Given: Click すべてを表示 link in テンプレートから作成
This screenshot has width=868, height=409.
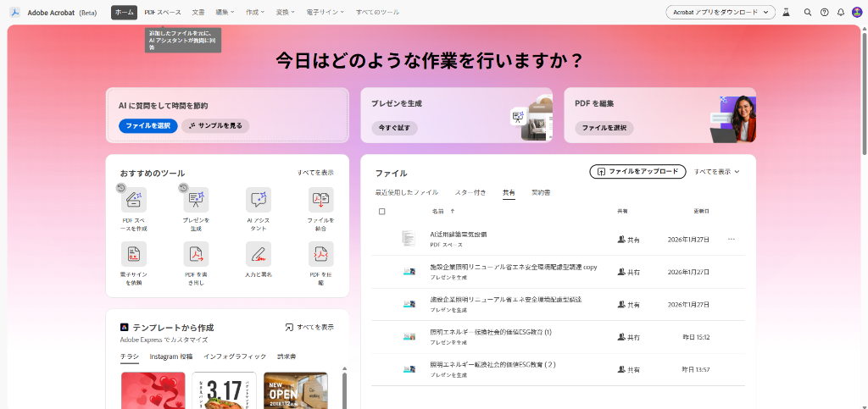Looking at the screenshot, I should pos(309,327).
